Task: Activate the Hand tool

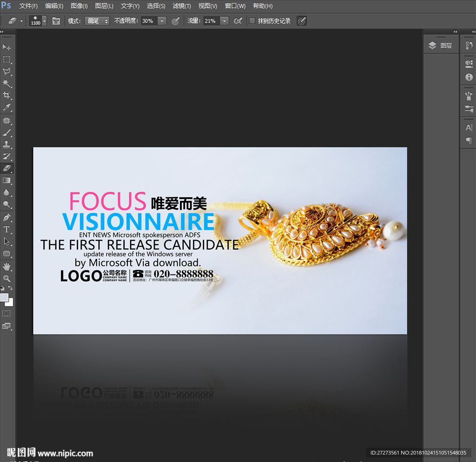Action: tap(7, 267)
